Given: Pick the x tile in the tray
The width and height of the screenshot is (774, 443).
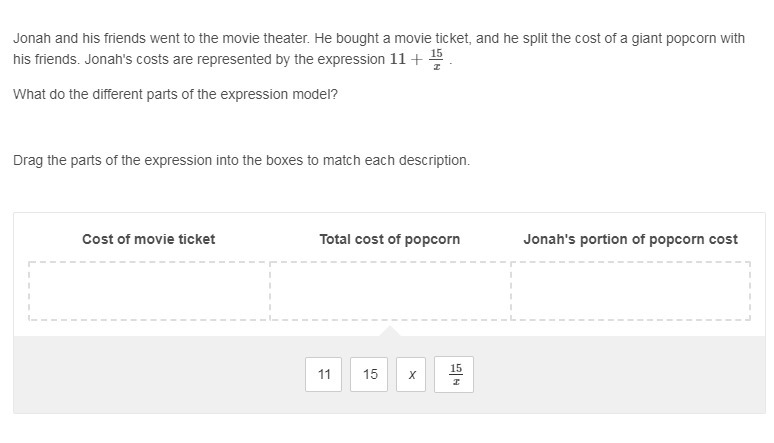Looking at the screenshot, I should 412,375.
